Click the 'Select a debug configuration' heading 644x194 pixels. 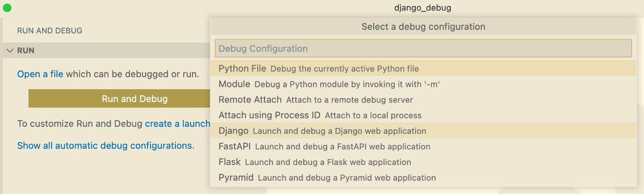[423, 27]
